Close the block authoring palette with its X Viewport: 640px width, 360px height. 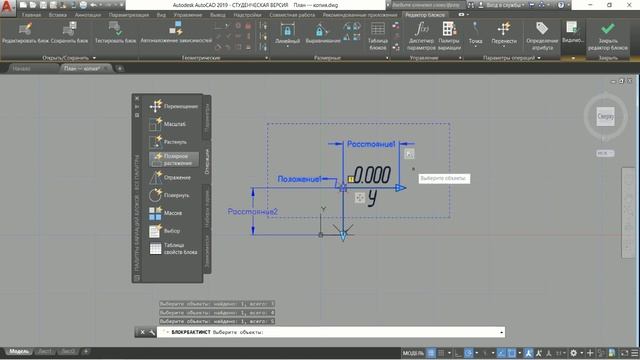137,98
